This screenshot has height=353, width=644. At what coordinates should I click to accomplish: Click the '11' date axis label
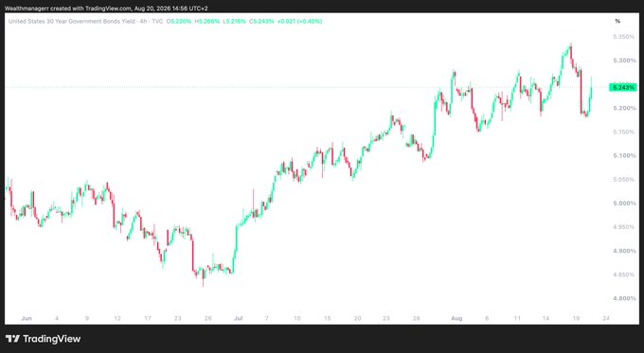(517, 318)
